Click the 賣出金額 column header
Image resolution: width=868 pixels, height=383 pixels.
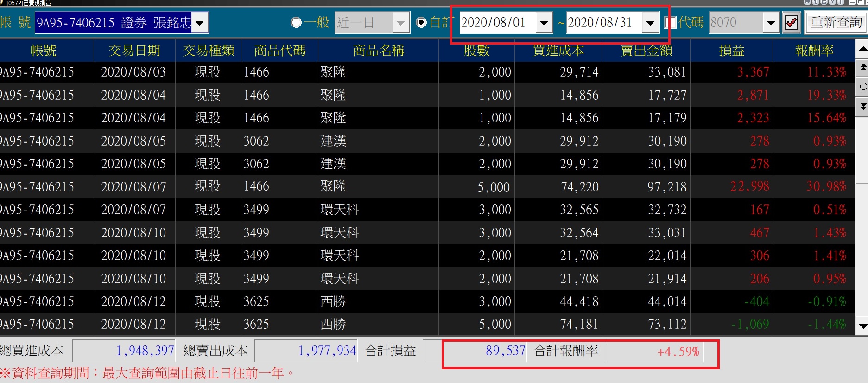[x=646, y=50]
